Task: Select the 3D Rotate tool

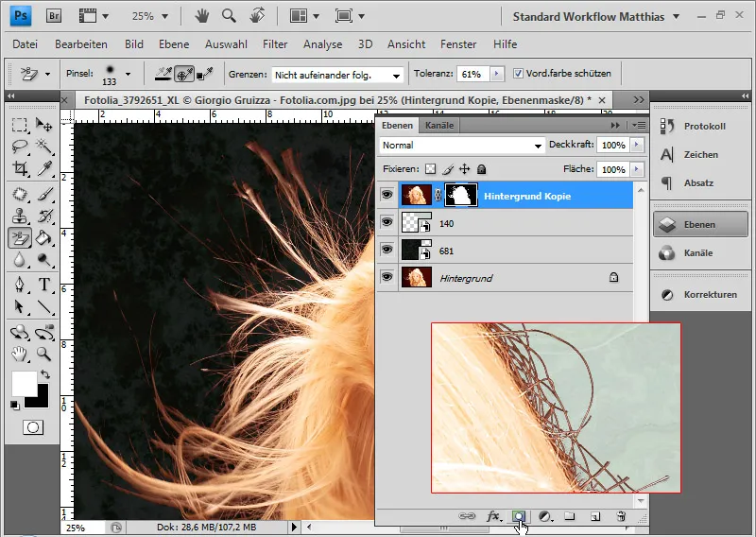Action: pyautogui.click(x=19, y=333)
